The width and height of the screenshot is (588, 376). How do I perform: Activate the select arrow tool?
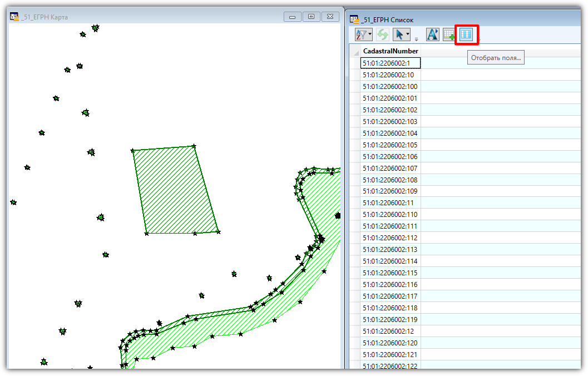[399, 34]
